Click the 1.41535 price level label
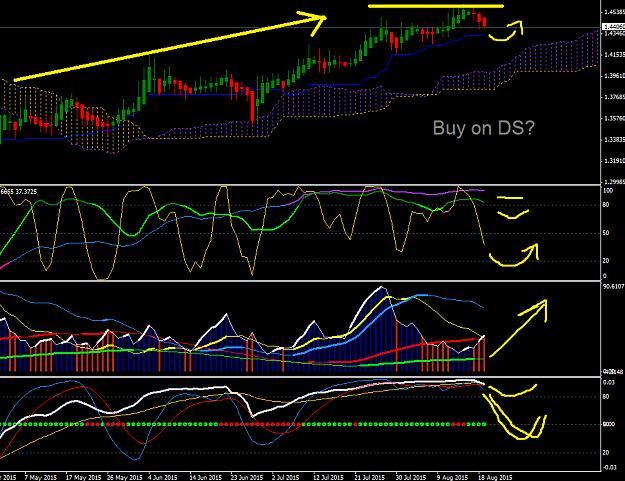This screenshot has height=481, width=625. point(614,55)
